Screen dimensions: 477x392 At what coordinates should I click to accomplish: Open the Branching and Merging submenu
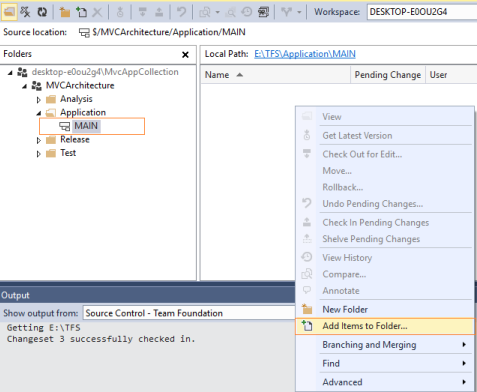385,344
